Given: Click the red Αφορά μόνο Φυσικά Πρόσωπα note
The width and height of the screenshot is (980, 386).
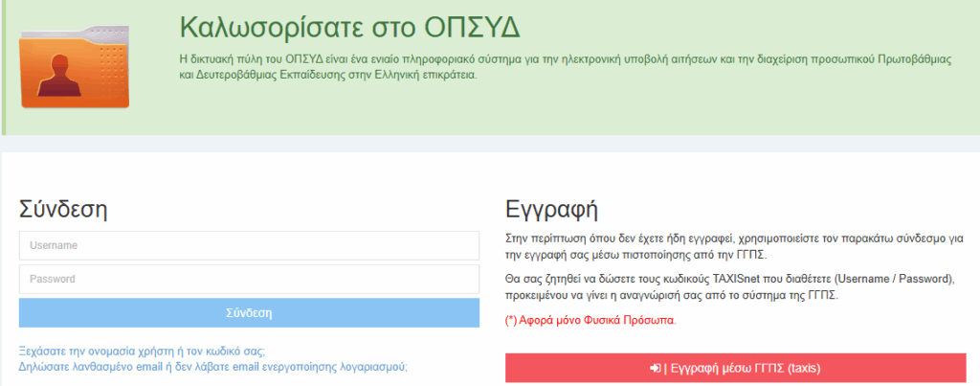Looking at the screenshot, I should pos(591,320).
